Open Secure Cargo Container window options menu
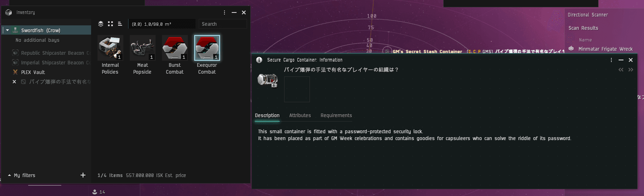Image resolution: width=644 pixels, height=196 pixels. point(611,60)
